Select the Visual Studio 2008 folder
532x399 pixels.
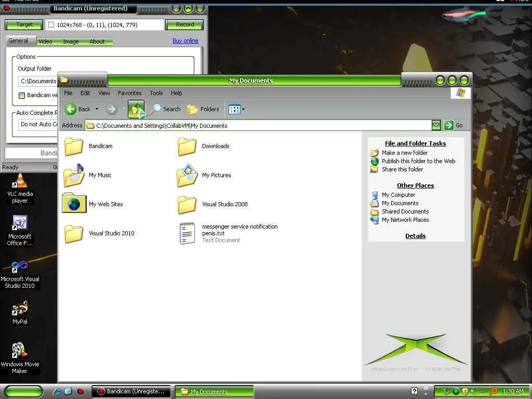coord(212,204)
